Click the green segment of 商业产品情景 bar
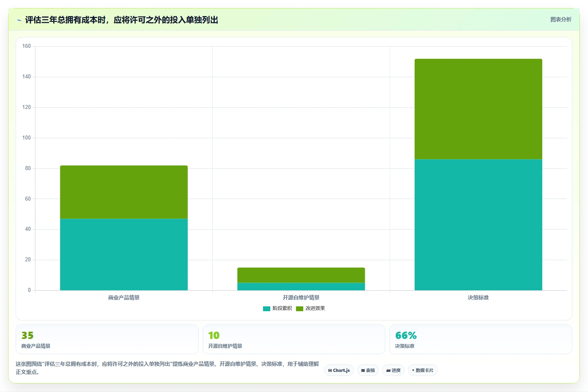Image resolution: width=588 pixels, height=392 pixels. 124,192
